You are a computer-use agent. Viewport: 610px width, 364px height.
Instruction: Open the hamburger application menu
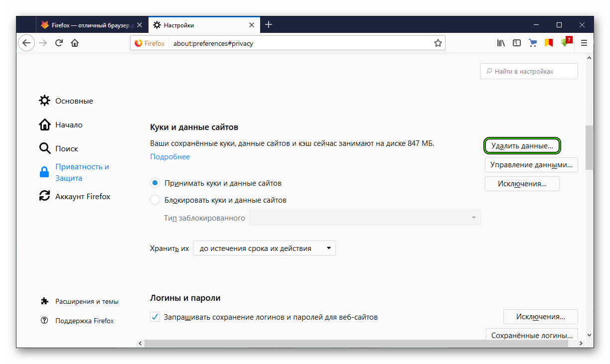(584, 43)
